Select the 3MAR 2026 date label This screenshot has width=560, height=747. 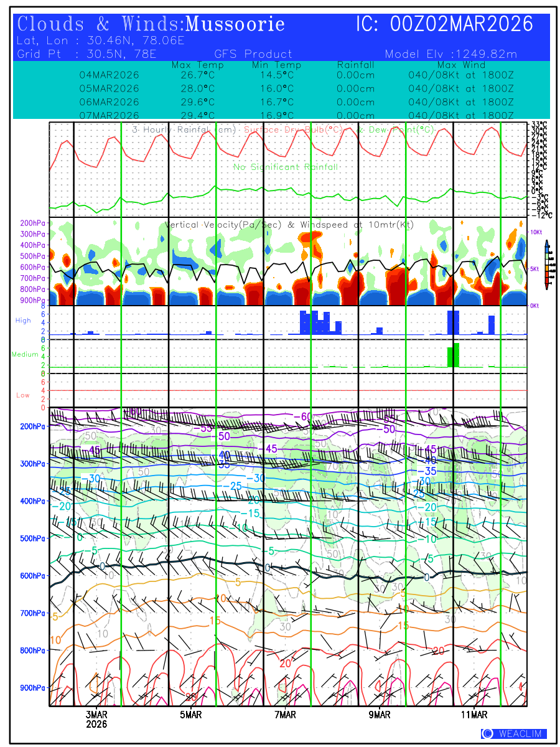click(96, 719)
